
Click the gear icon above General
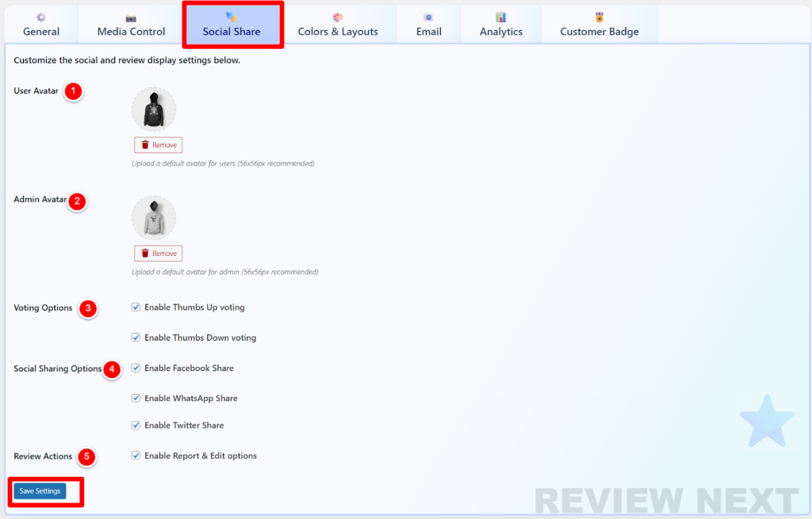coord(41,17)
